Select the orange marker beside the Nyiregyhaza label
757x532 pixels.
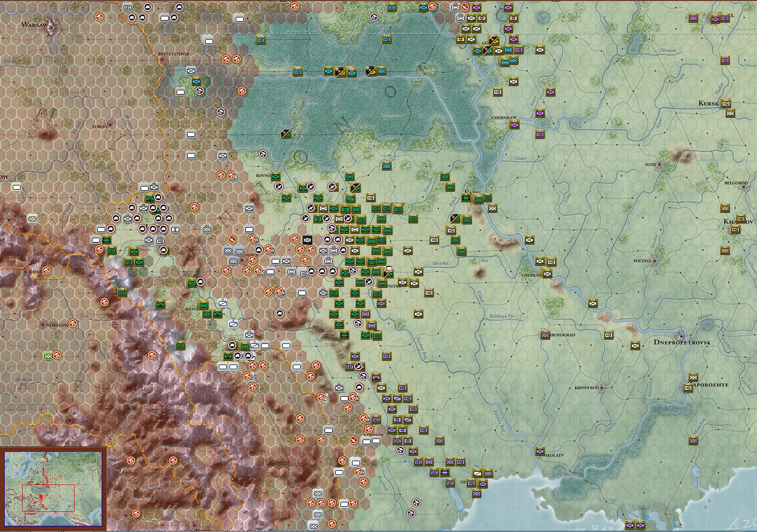pos(73,323)
